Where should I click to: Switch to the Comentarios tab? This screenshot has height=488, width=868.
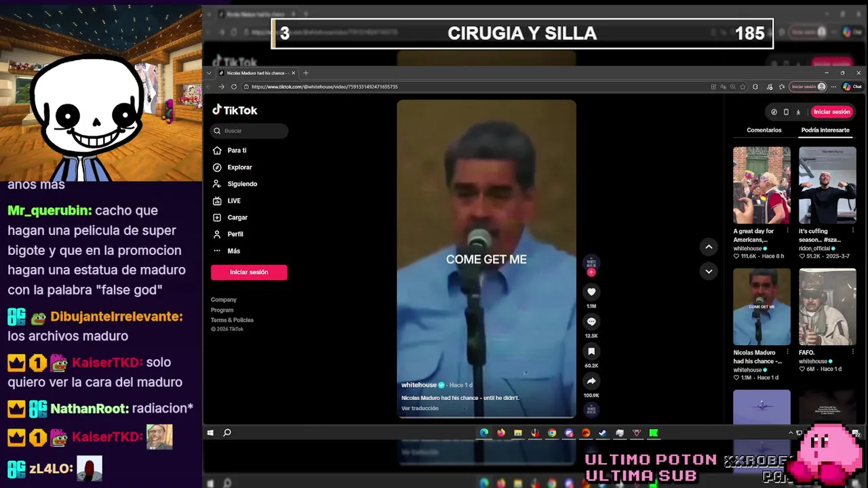click(x=764, y=130)
